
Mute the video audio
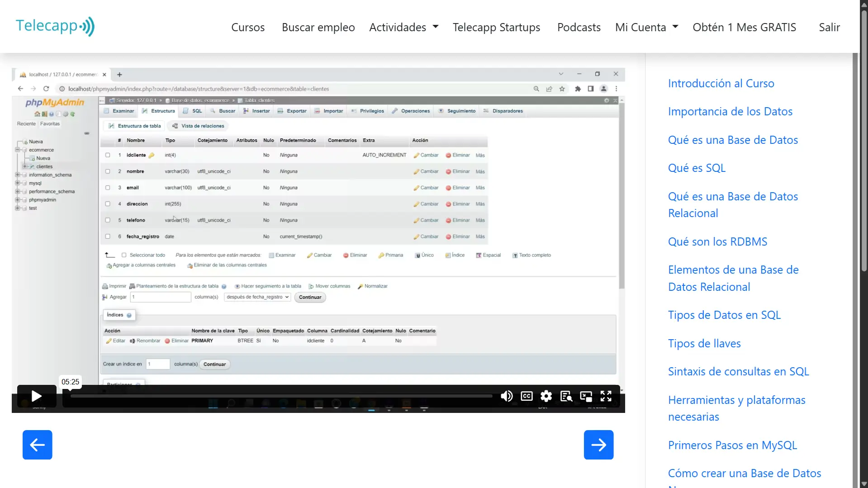(x=507, y=396)
